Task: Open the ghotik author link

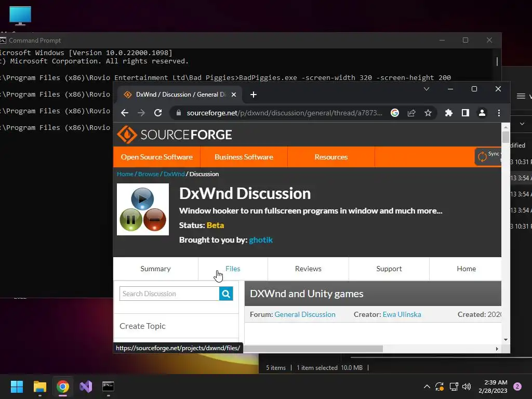Action: [x=261, y=240]
